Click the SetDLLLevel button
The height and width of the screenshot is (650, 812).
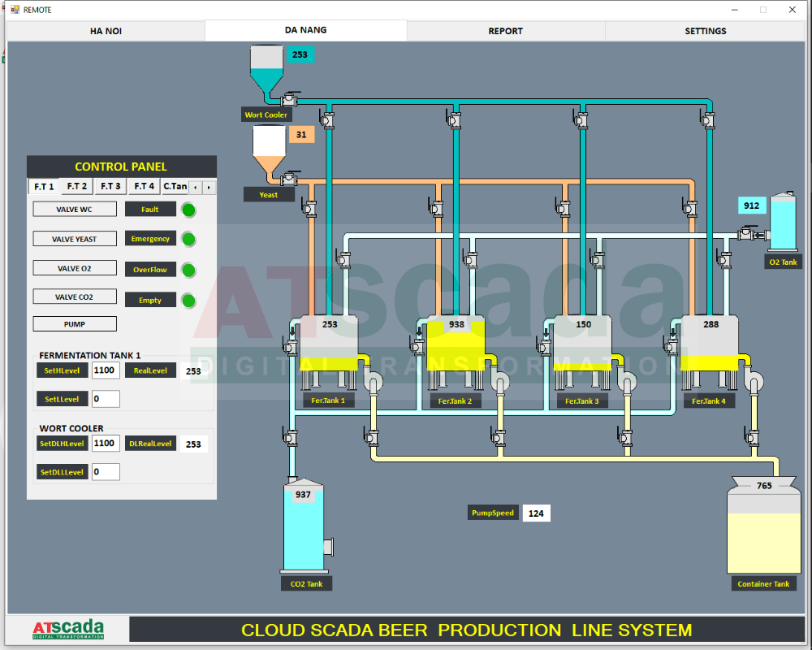point(63,472)
